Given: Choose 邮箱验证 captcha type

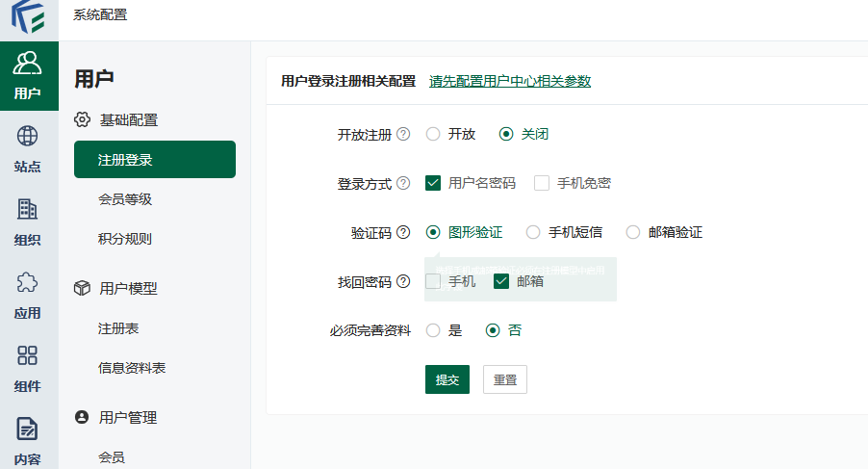Looking at the screenshot, I should (633, 232).
